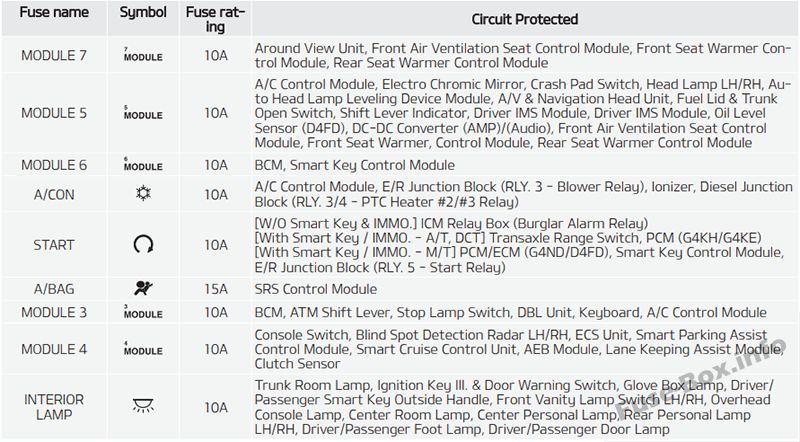
Task: Click the MODULE 7 fuse name cell
Action: pyautogui.click(x=55, y=55)
